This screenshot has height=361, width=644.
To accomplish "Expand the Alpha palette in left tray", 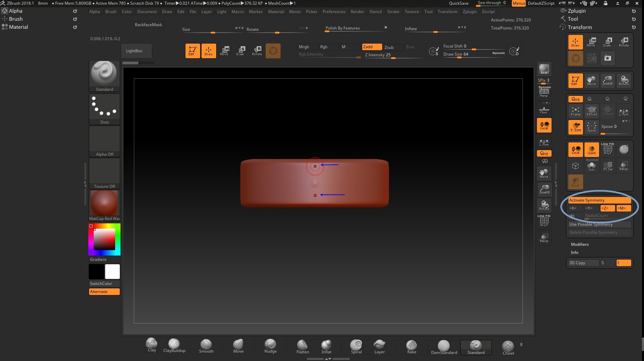I will point(16,11).
